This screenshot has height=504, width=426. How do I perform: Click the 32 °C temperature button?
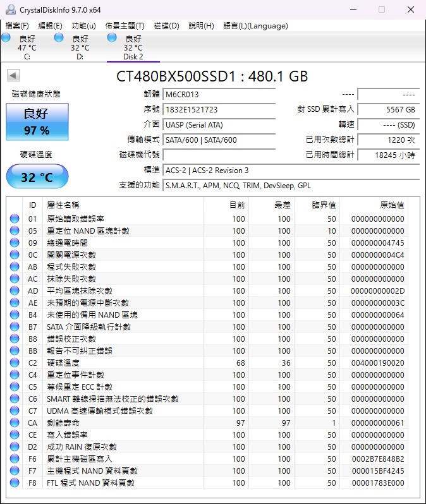(37, 176)
